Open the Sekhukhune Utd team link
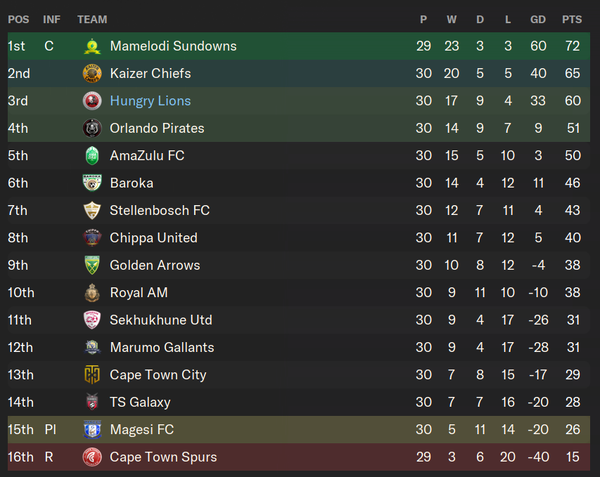 [x=160, y=320]
